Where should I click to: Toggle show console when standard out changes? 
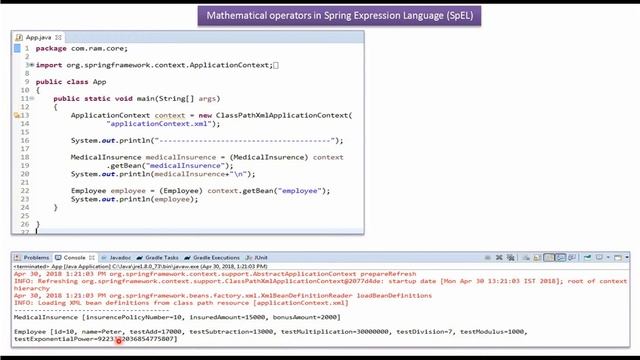pos(560,258)
